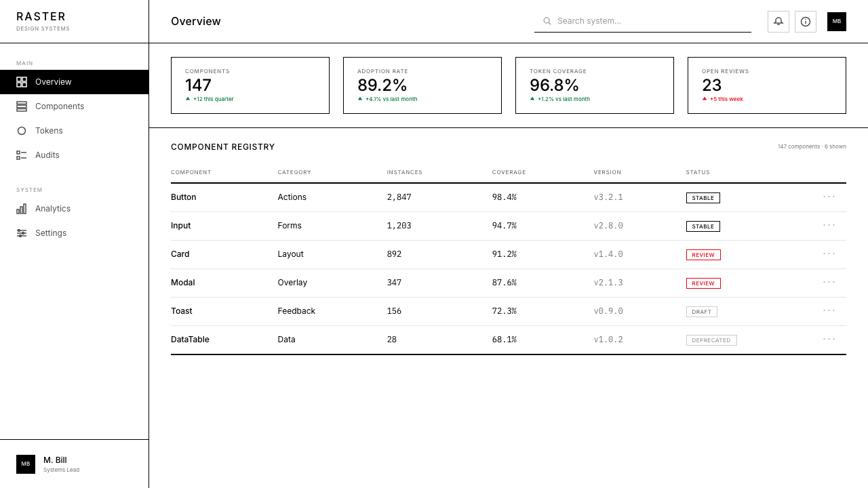Open the M. Bill user profile
868x488 pixels.
point(74,464)
